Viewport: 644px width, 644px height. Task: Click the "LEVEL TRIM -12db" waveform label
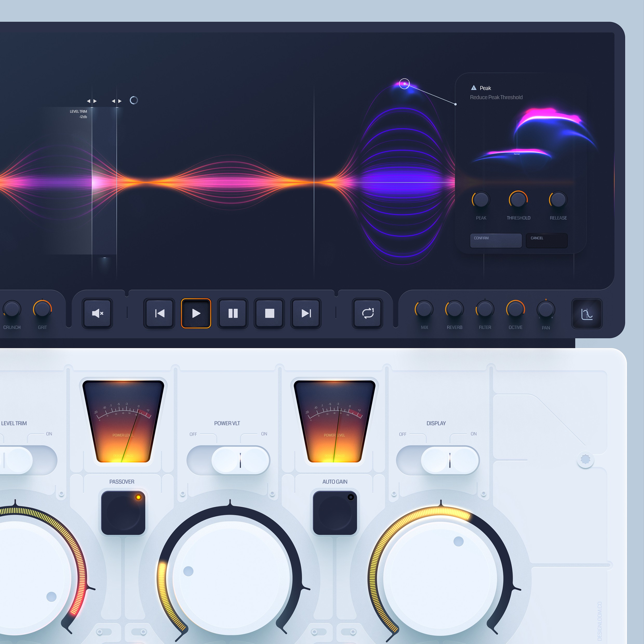click(x=78, y=114)
